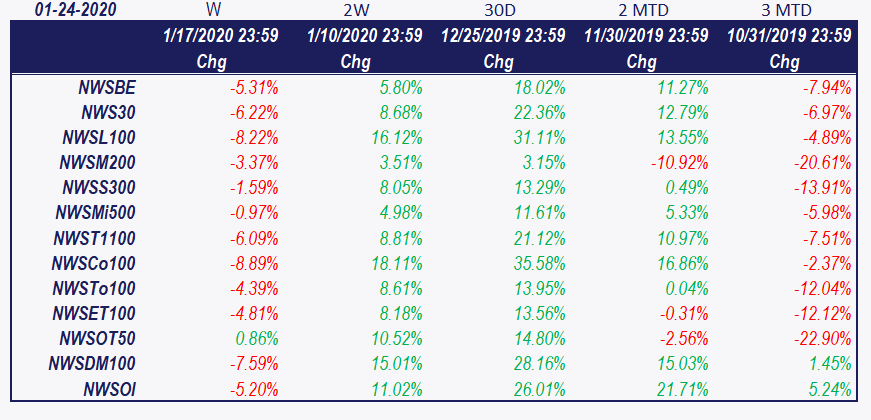Click the 12/25/2019 23:59 date header
This screenshot has width=871, height=420.
click(505, 36)
